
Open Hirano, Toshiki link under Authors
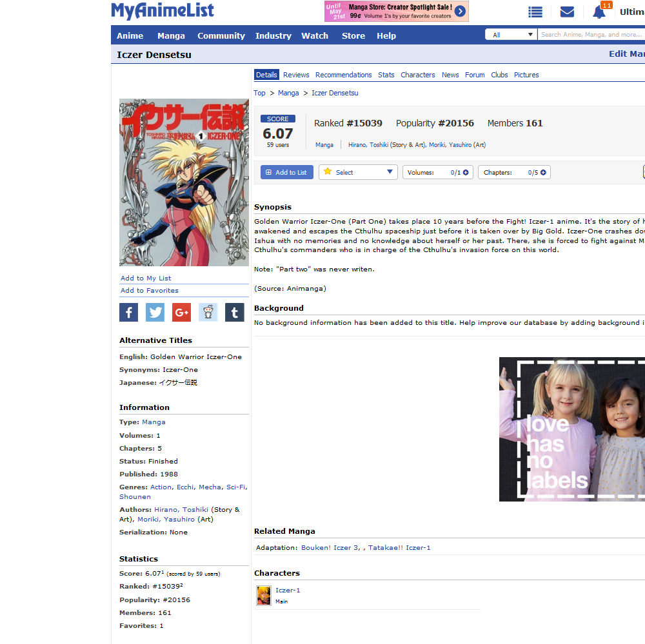[181, 509]
